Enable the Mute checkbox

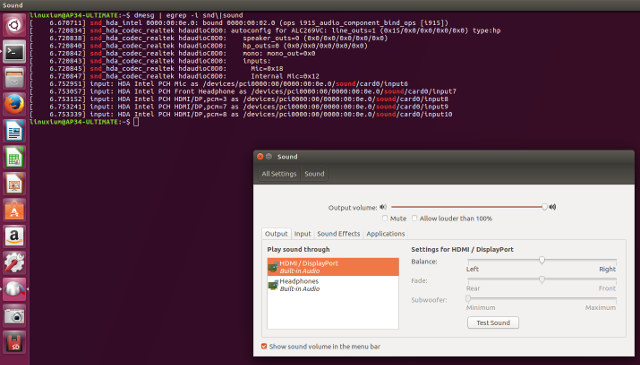click(385, 218)
